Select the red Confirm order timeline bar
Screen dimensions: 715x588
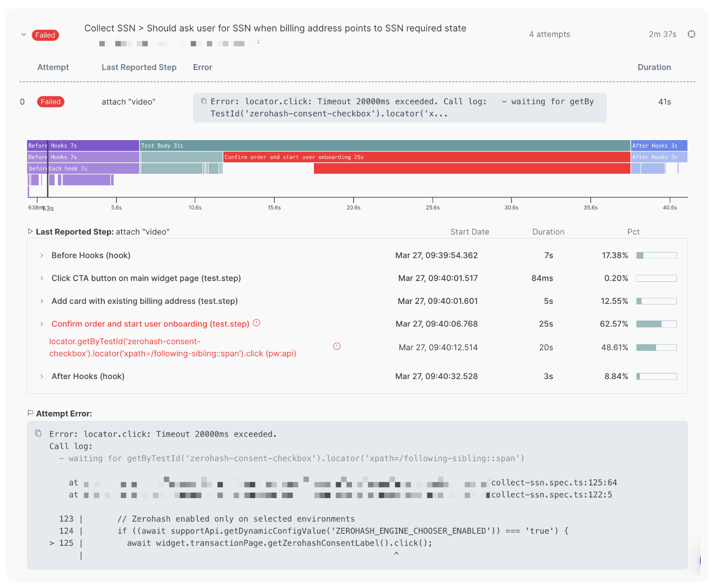pyautogui.click(x=426, y=157)
